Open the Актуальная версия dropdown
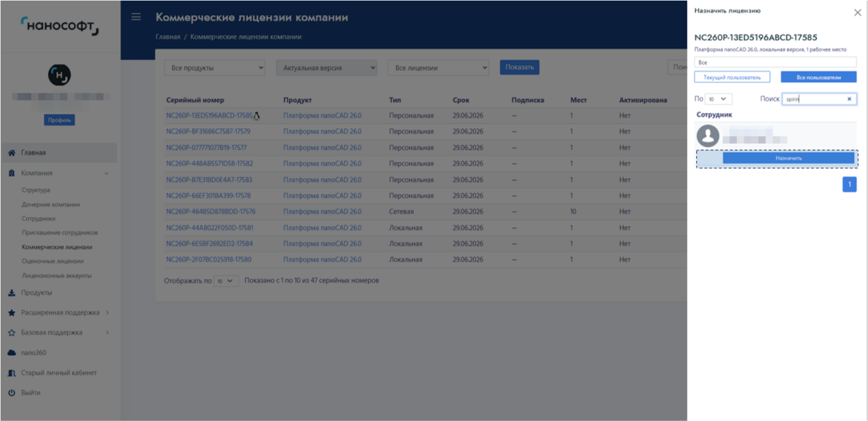 click(327, 68)
